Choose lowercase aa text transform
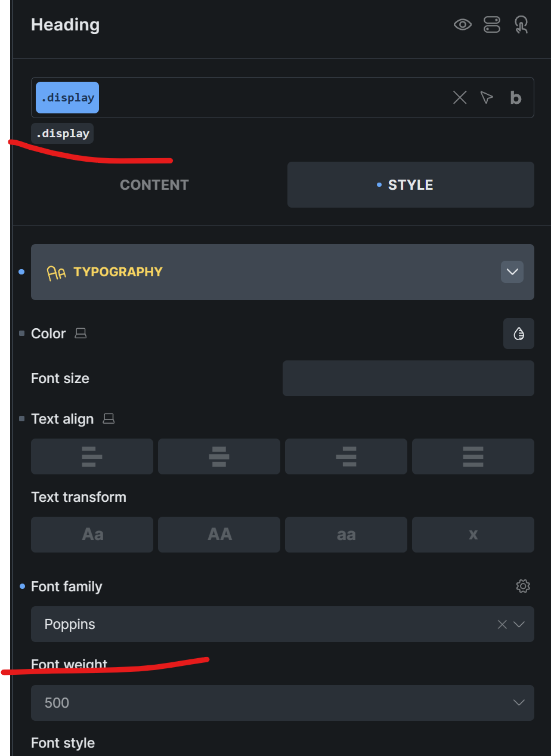The image size is (551, 756). [346, 535]
